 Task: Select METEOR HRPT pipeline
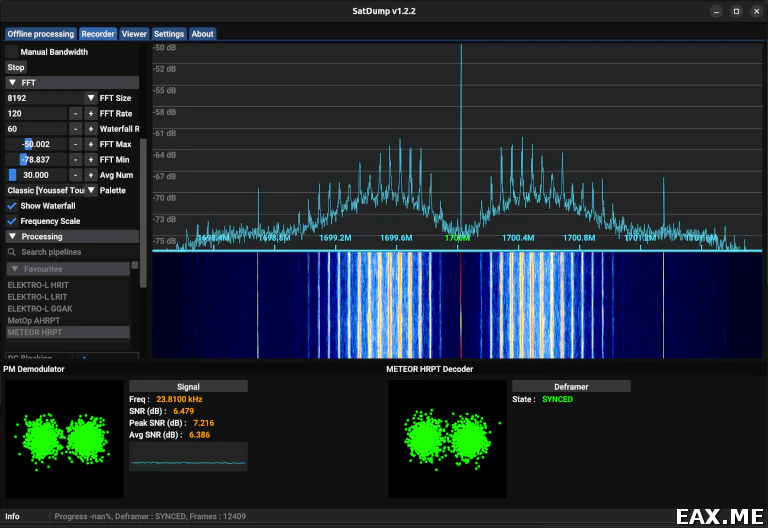pyautogui.click(x=68, y=332)
